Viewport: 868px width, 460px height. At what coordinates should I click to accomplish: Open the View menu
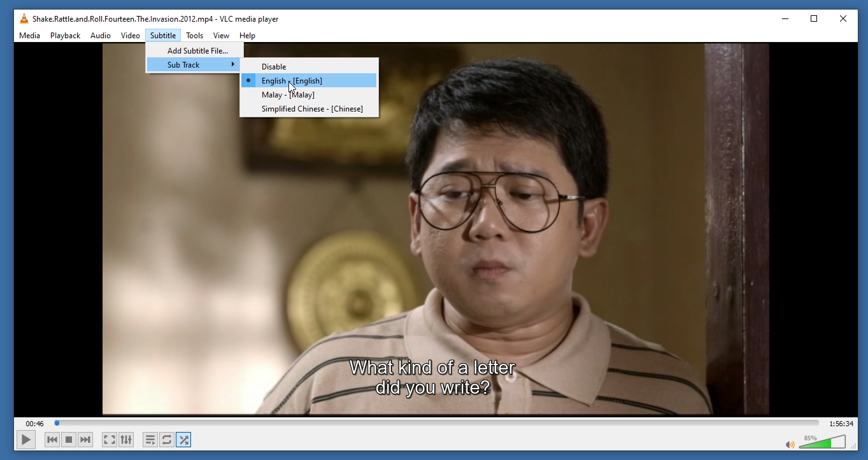(221, 36)
